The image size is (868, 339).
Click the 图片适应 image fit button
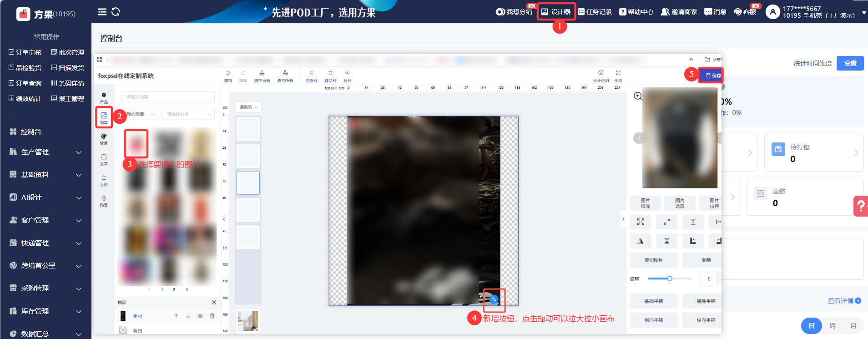pos(680,203)
